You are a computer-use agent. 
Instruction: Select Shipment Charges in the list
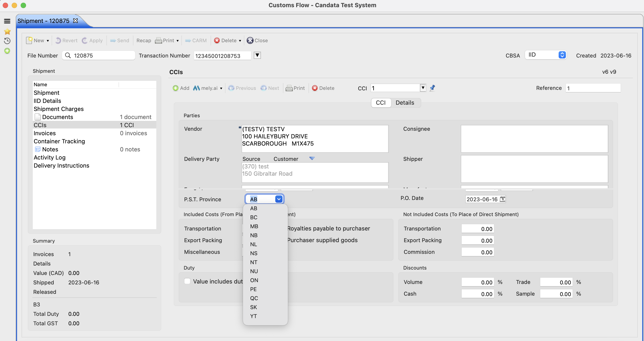coord(95,109)
